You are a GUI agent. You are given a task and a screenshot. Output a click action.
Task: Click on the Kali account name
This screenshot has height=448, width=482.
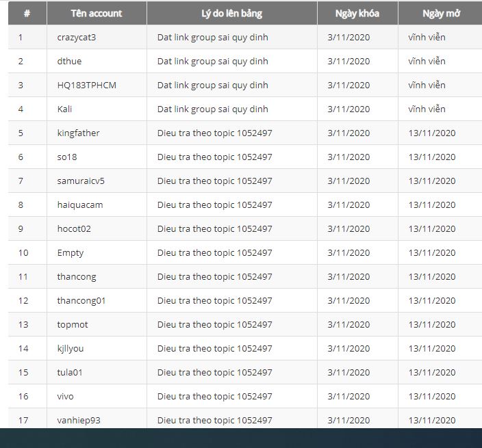point(64,109)
